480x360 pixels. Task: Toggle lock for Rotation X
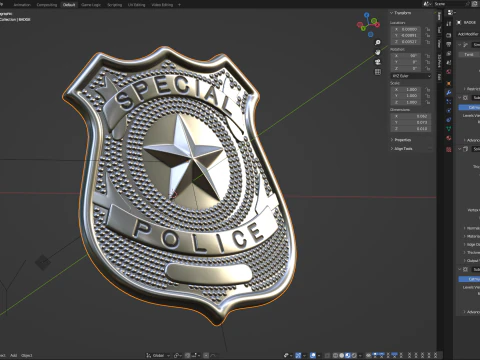(x=427, y=56)
